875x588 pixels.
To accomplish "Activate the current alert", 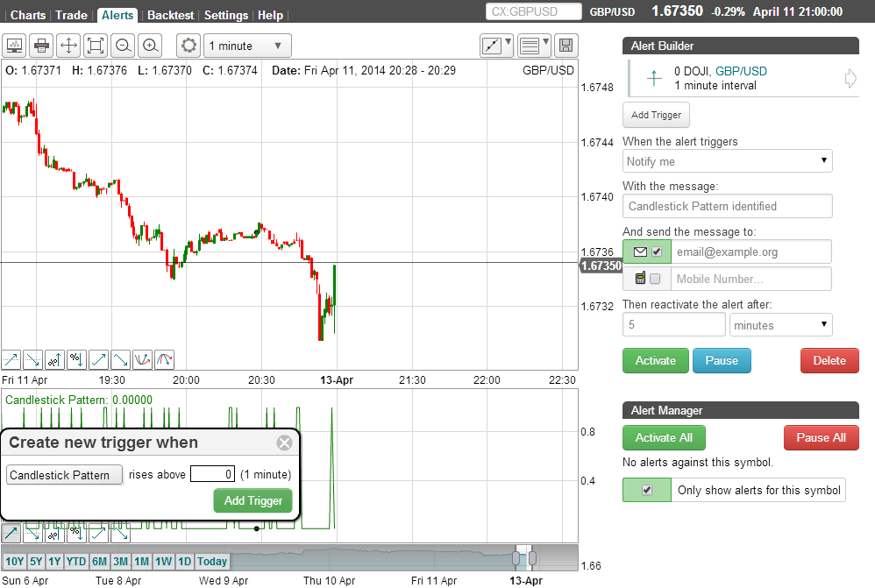I will [x=656, y=360].
